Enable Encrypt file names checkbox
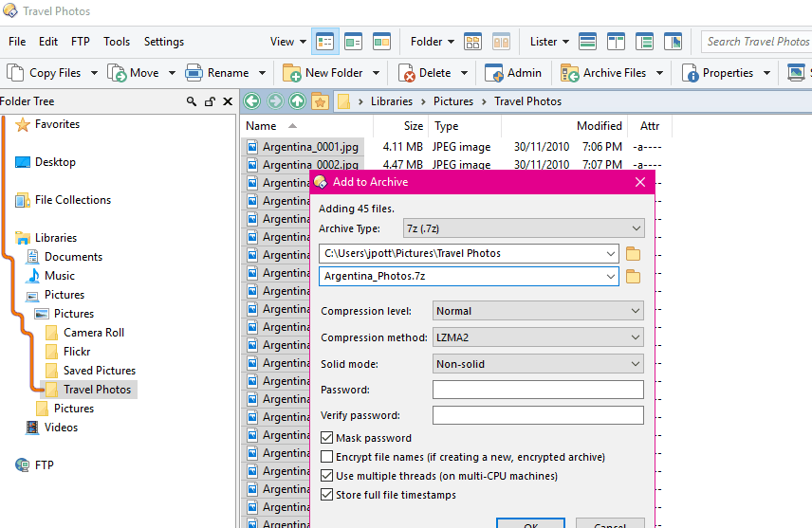Image resolution: width=812 pixels, height=528 pixels. (326, 457)
